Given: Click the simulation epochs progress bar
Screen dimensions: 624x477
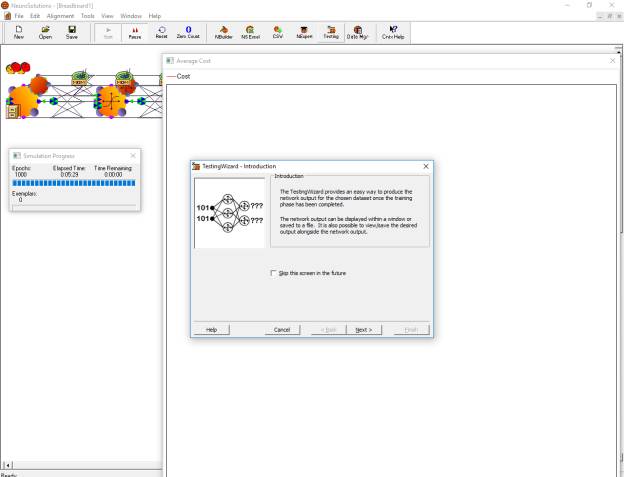Looking at the screenshot, I should point(75,183).
